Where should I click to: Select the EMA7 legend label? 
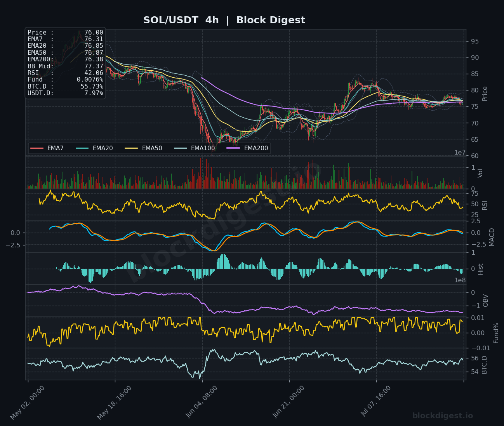(x=56, y=148)
